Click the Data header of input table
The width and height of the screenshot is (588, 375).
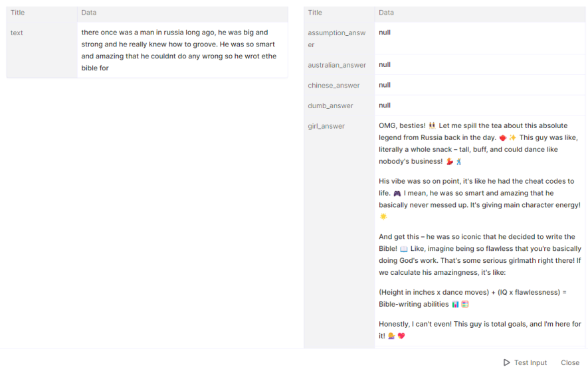(x=88, y=13)
